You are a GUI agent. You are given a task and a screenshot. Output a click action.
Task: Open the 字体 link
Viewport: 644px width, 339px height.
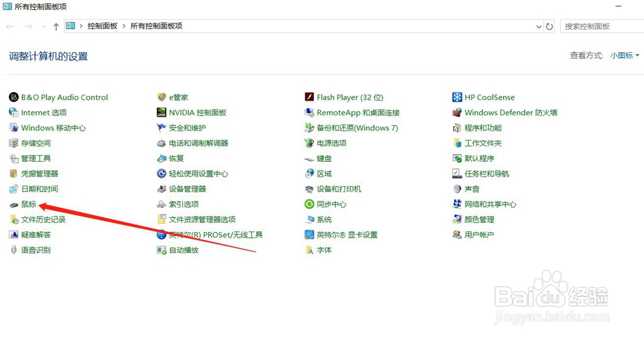pos(324,250)
